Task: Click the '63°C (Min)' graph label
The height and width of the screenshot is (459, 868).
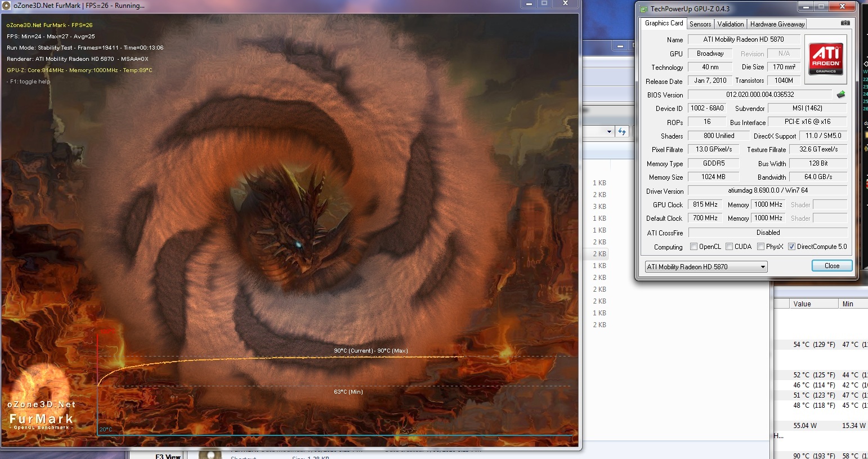Action: click(348, 392)
